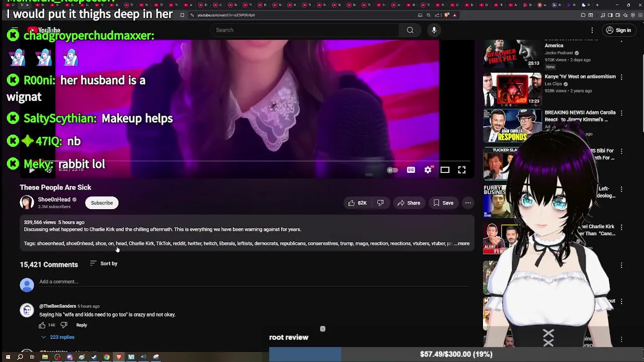This screenshot has width=644, height=362.
Task: Open File Explorer from the taskbar
Action: 45,357
